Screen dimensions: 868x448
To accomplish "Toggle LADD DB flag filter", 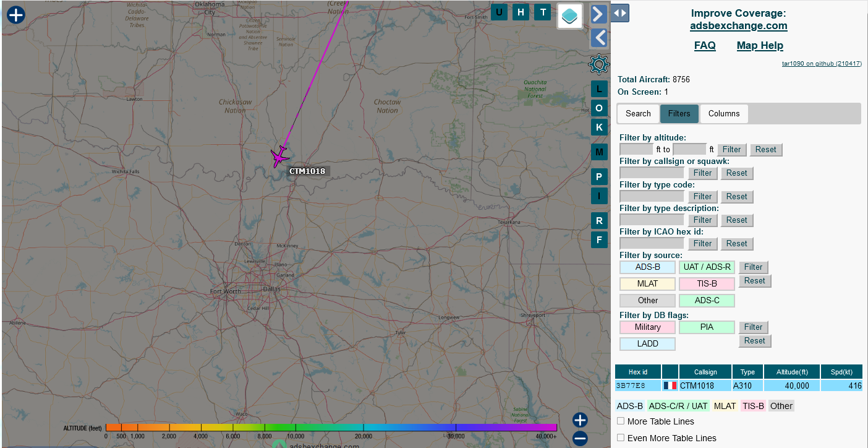I will pyautogui.click(x=648, y=344).
